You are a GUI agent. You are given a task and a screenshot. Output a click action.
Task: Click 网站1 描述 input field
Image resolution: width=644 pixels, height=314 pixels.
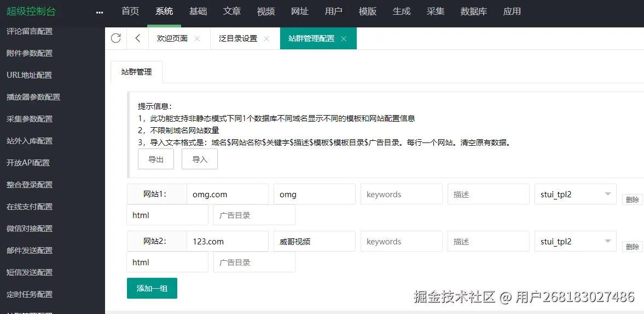(489, 194)
